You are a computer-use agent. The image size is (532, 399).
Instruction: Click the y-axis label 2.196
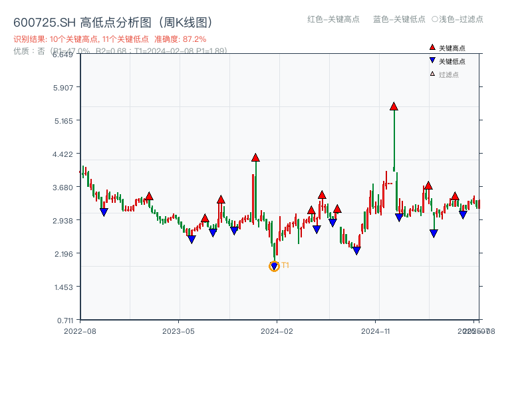tap(64, 254)
